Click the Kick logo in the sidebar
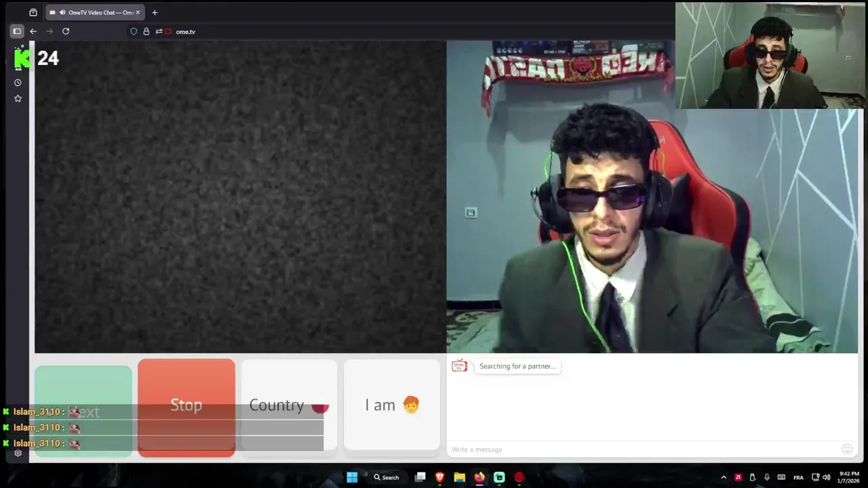Screen dimensions: 868x488 [x=22, y=58]
